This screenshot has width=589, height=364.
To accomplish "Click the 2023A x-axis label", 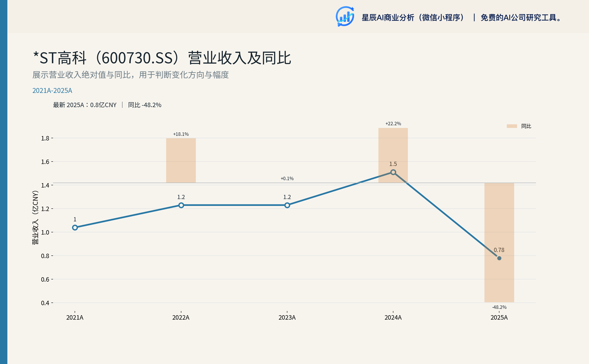I will point(287,317).
